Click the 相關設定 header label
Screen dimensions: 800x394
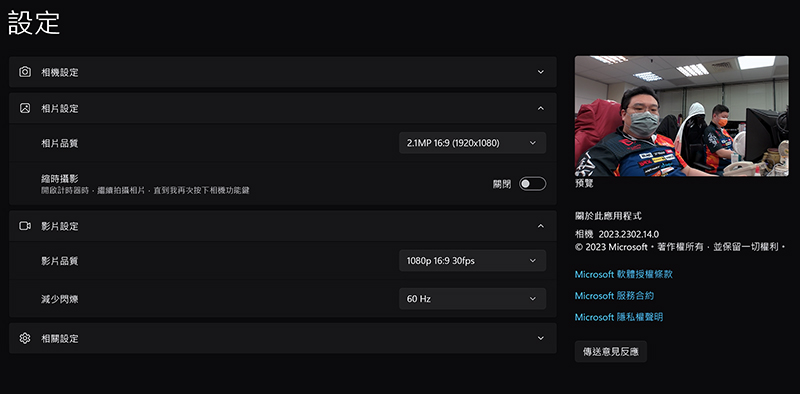click(60, 338)
